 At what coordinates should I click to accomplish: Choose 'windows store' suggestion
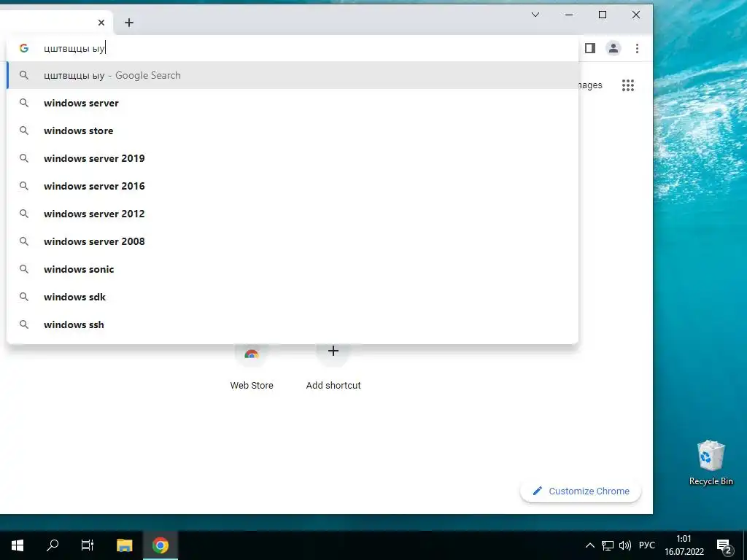[293, 131]
